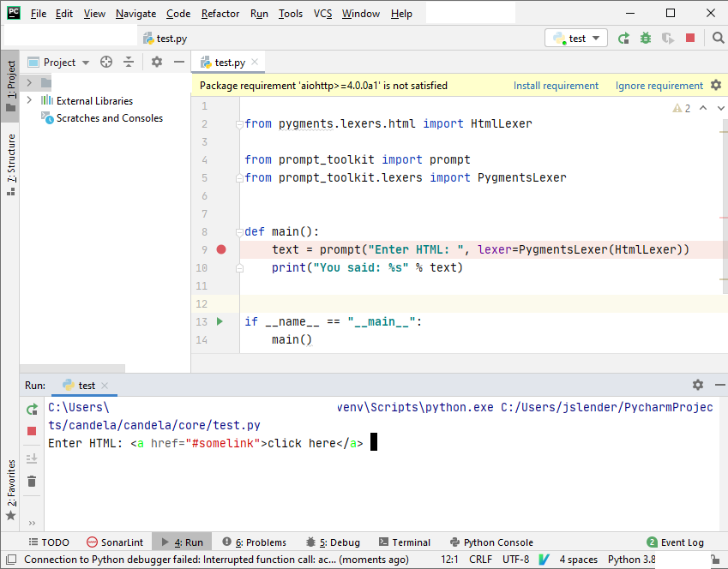The image size is (728, 569).
Task: Open Project panel settings gear
Action: click(157, 62)
